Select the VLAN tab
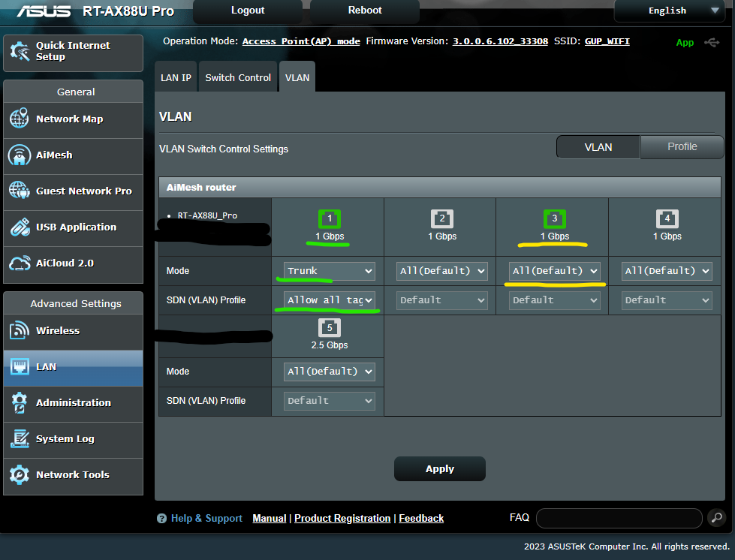The height and width of the screenshot is (560, 735). [297, 77]
